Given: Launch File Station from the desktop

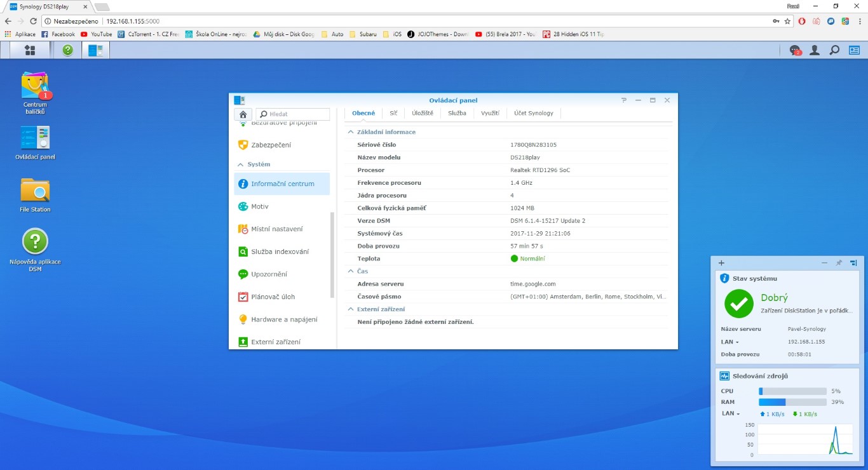Looking at the screenshot, I should coord(35,191).
